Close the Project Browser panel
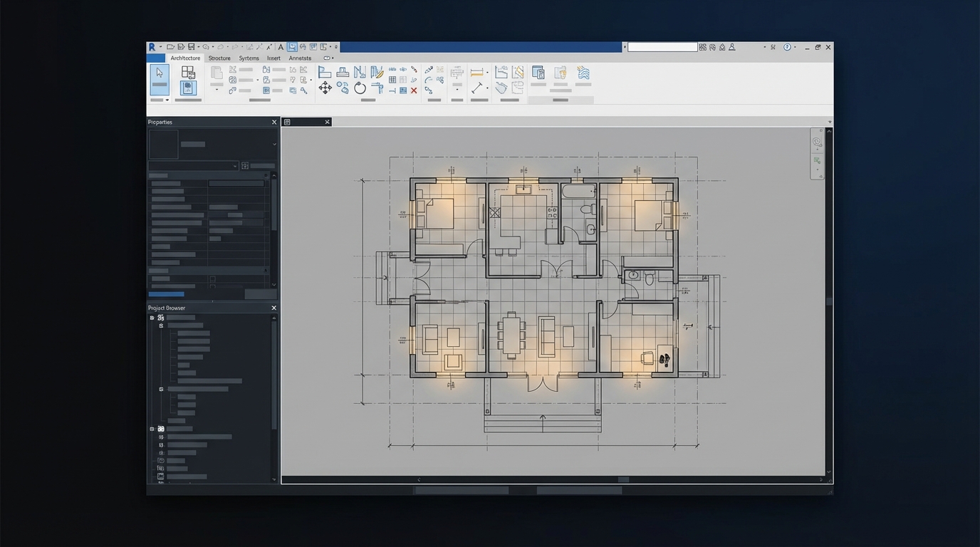This screenshot has height=547, width=980. click(x=273, y=308)
